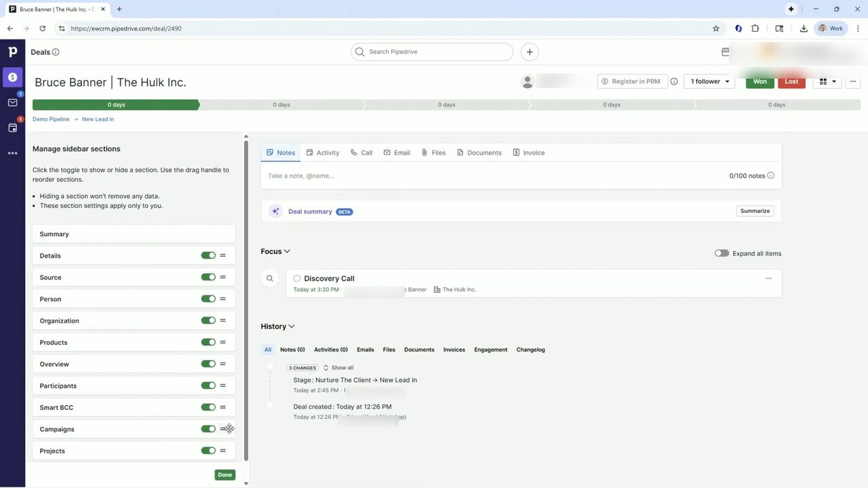Open the More navigation ellipsis
Screen dimensions: 868x488
(x=12, y=153)
